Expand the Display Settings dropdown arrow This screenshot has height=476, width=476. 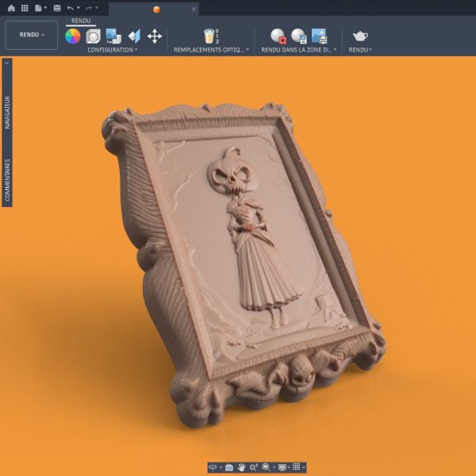[289, 467]
